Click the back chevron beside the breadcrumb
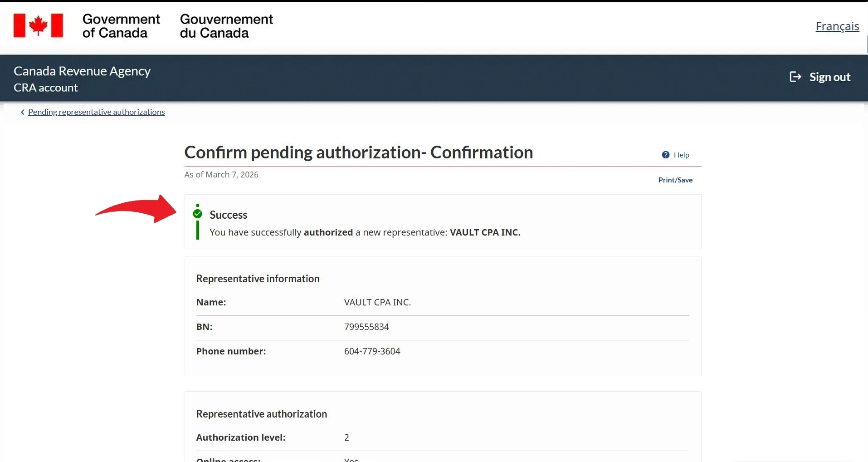Image resolution: width=868 pixels, height=462 pixels. [x=22, y=112]
